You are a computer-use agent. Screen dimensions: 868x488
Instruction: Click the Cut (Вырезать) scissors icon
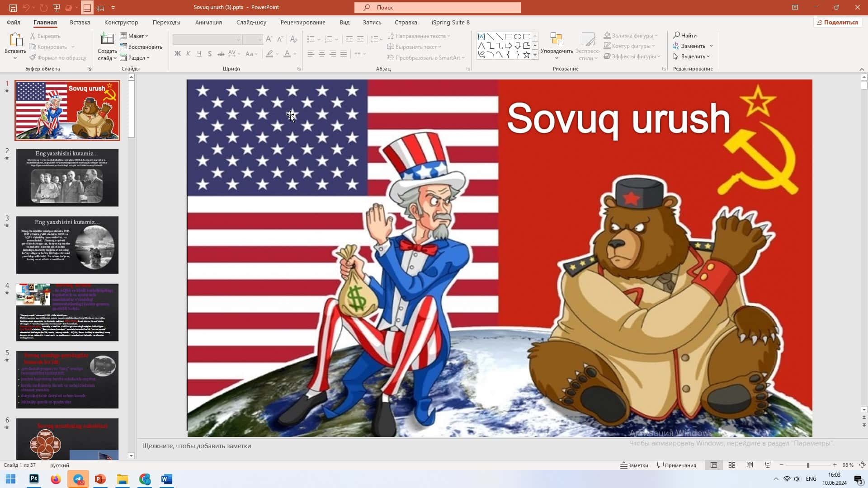coord(33,36)
